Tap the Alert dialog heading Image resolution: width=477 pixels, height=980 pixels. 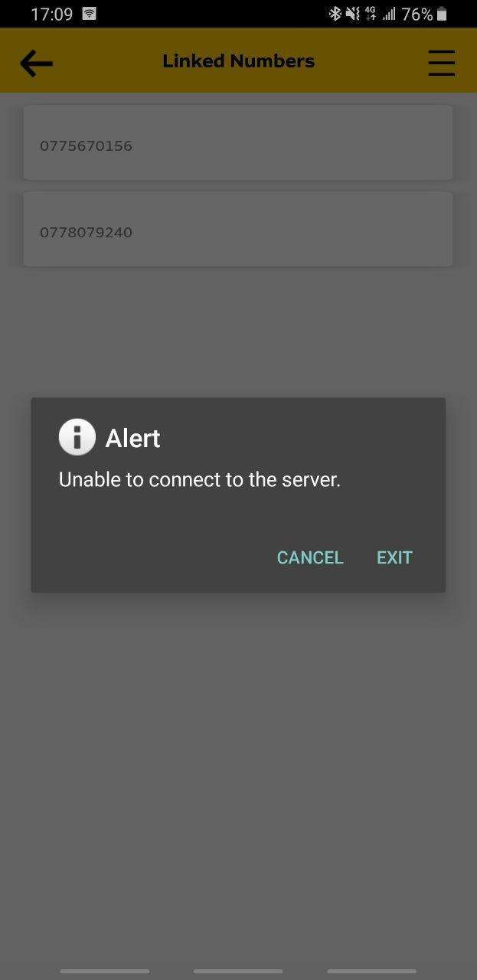point(132,438)
